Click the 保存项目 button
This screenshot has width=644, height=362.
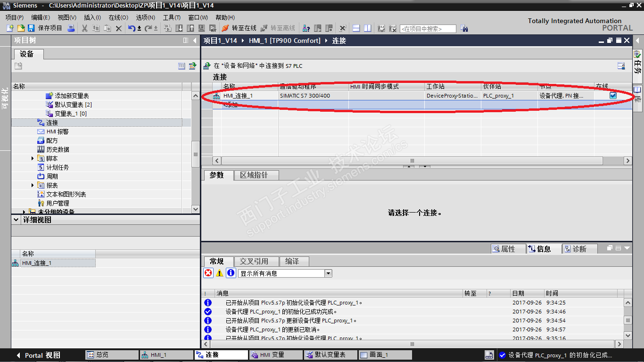[45, 28]
